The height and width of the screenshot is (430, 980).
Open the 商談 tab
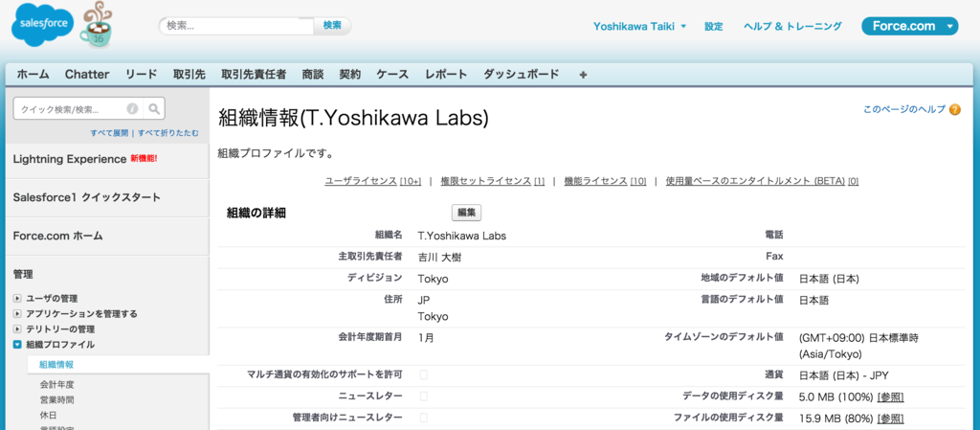(x=313, y=75)
